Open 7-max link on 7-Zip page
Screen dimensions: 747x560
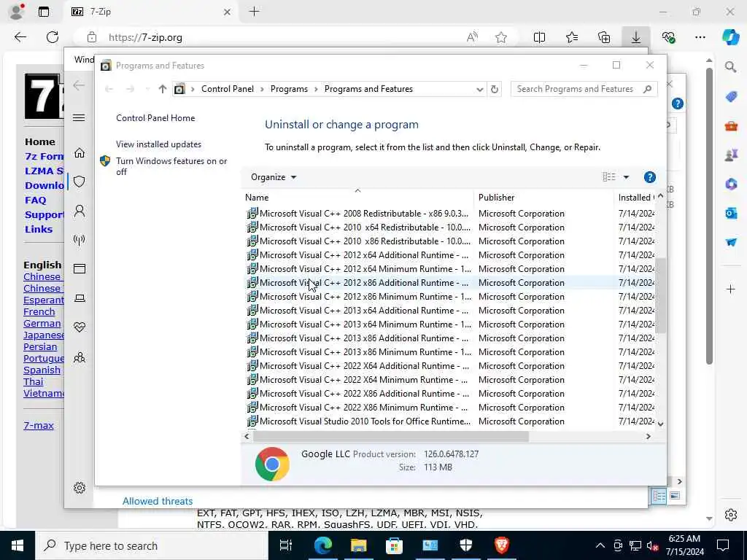click(x=39, y=426)
